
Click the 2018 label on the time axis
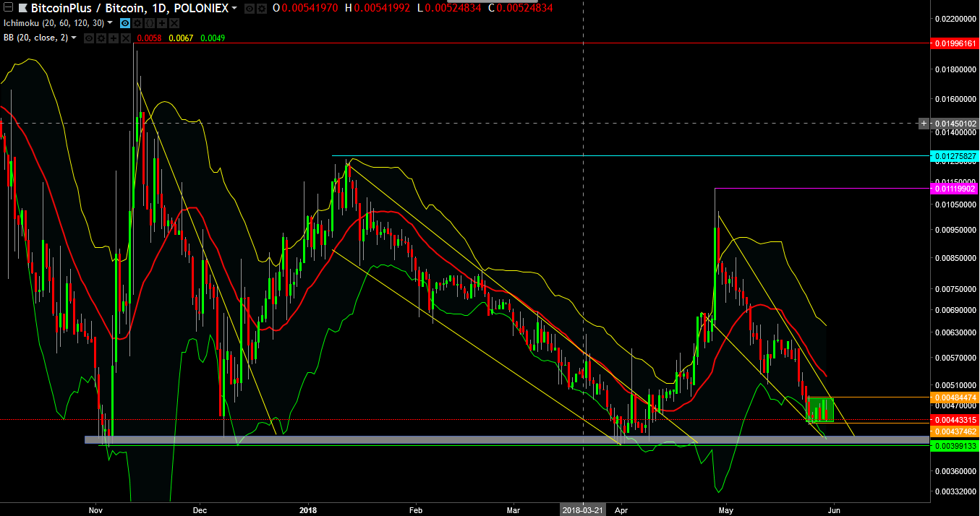(308, 509)
